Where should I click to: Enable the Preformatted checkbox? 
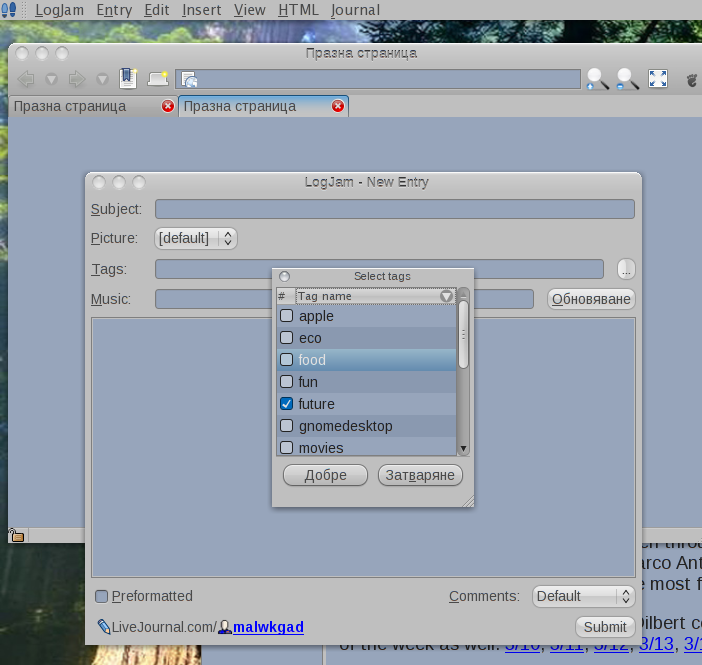point(102,596)
